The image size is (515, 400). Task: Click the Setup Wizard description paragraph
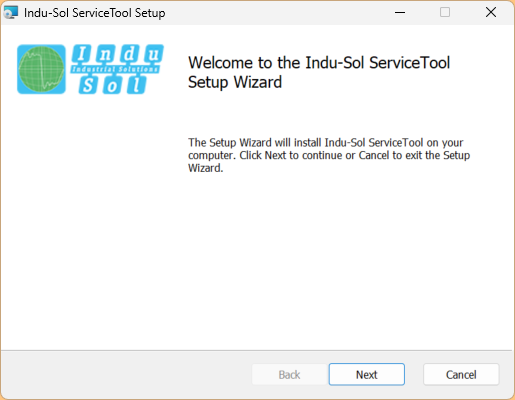coord(329,155)
